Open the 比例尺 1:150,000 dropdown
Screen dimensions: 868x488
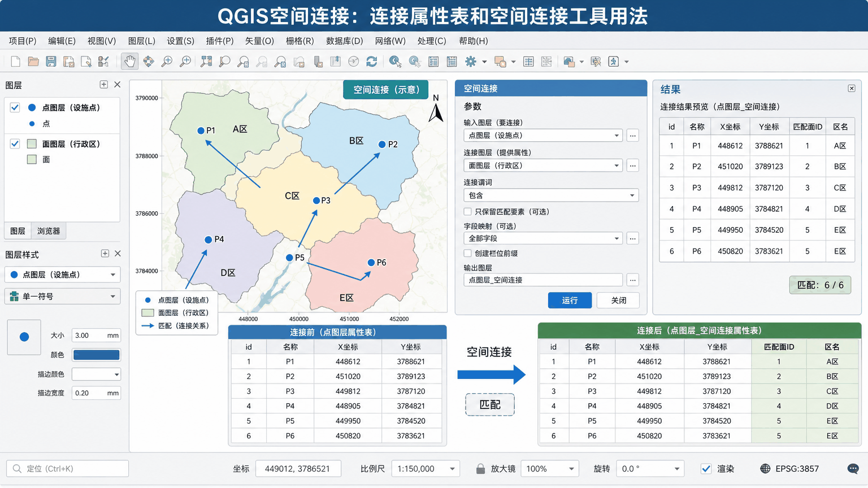(x=426, y=469)
